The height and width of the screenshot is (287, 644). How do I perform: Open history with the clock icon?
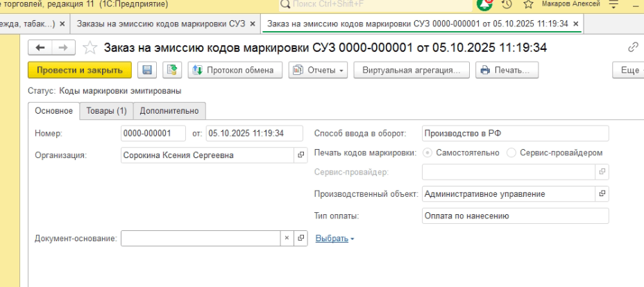pos(507,5)
